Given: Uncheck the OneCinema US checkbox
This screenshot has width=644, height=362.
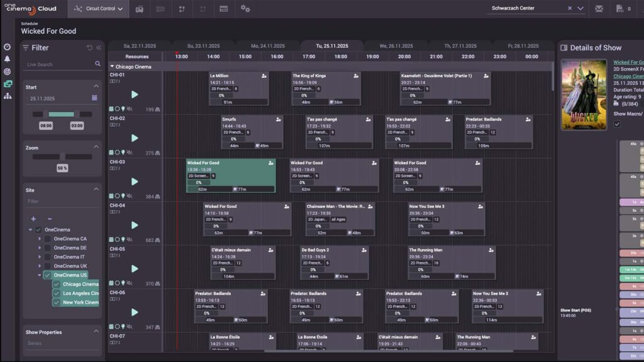Looking at the screenshot, I should pyautogui.click(x=47, y=275).
